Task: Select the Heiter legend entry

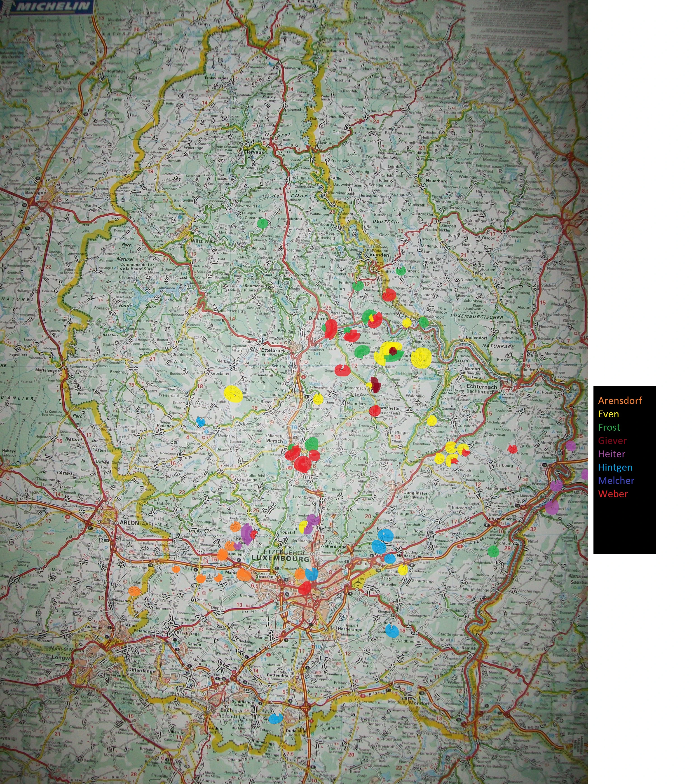Action: click(612, 454)
